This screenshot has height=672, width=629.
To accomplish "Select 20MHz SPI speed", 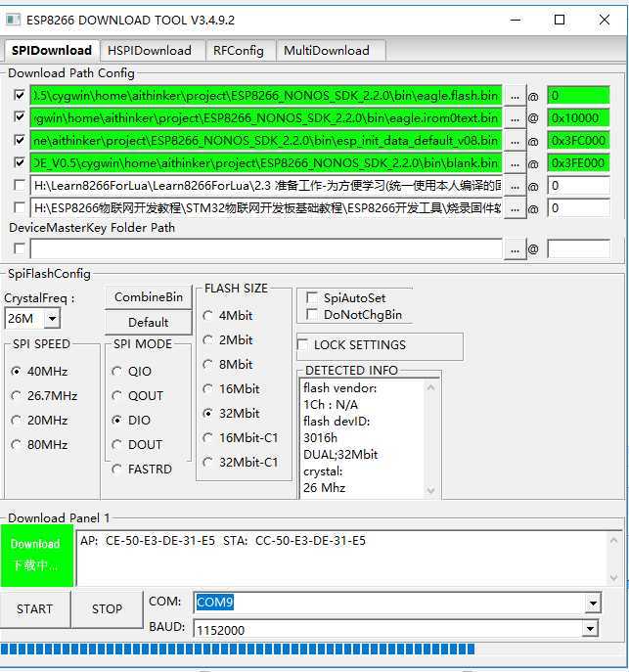I will click(x=39, y=420).
